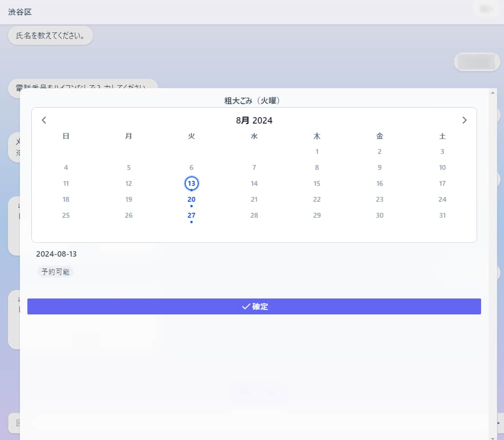Go to previous month in calendar
Screen dimensions: 504x440
click(44, 120)
